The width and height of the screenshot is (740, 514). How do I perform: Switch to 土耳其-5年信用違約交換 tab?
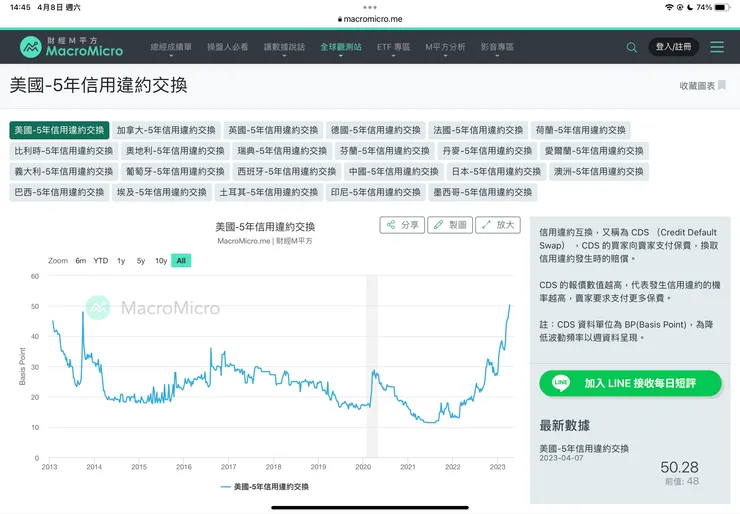(x=269, y=193)
